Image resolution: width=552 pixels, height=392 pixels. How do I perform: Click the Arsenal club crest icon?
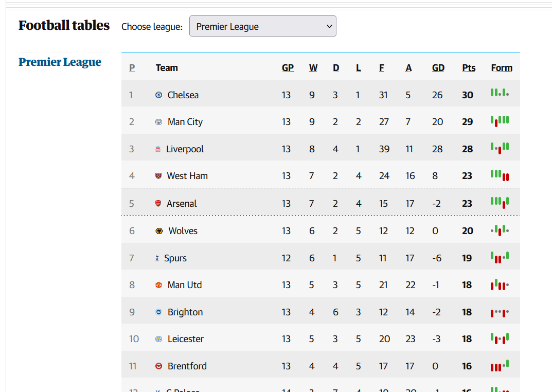pos(158,203)
